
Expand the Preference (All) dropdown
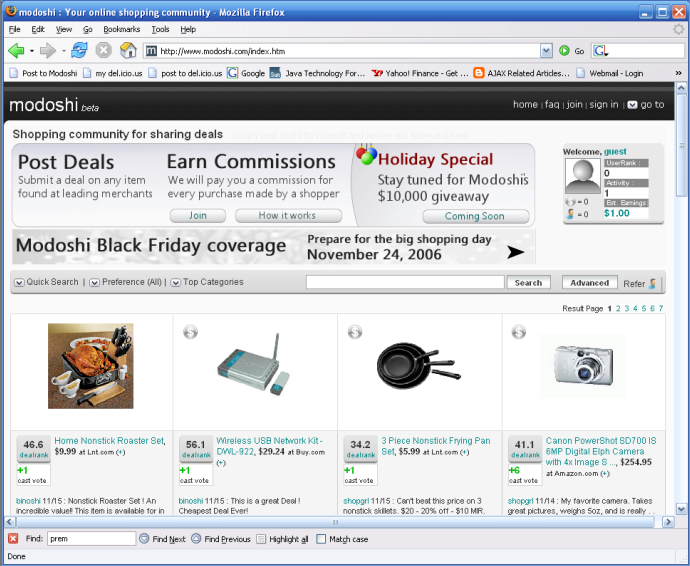(x=95, y=283)
